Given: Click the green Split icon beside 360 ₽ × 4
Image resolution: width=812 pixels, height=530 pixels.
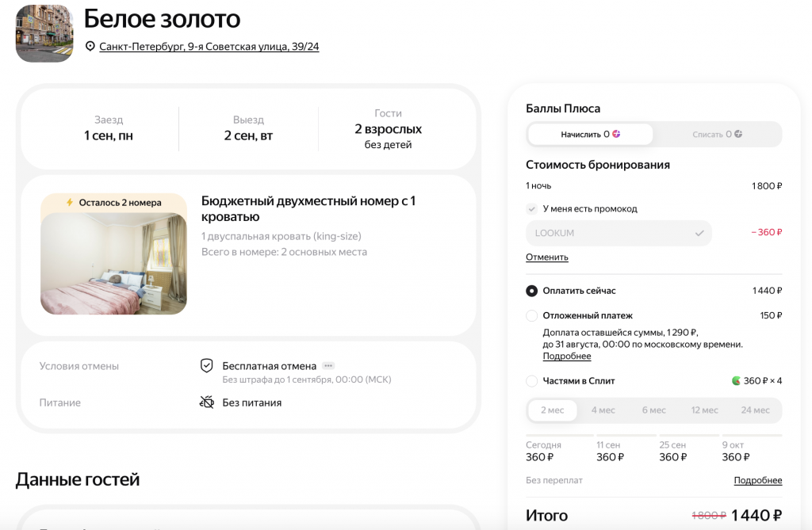Looking at the screenshot, I should [736, 381].
